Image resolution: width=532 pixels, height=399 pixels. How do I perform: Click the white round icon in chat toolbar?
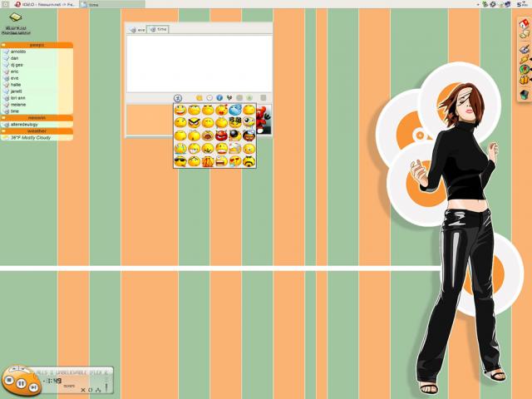click(209, 98)
